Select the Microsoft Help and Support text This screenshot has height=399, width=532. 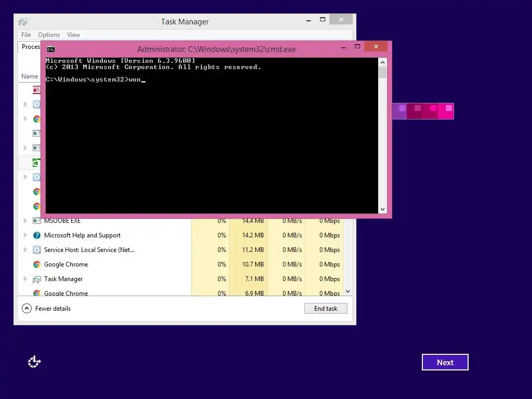pyautogui.click(x=82, y=235)
